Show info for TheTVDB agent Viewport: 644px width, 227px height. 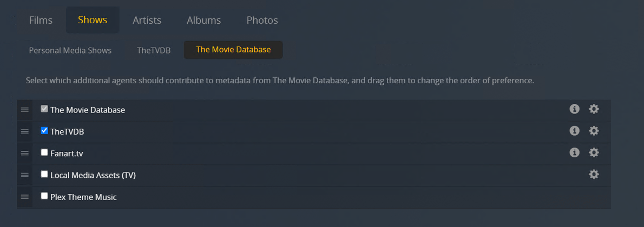coord(574,131)
